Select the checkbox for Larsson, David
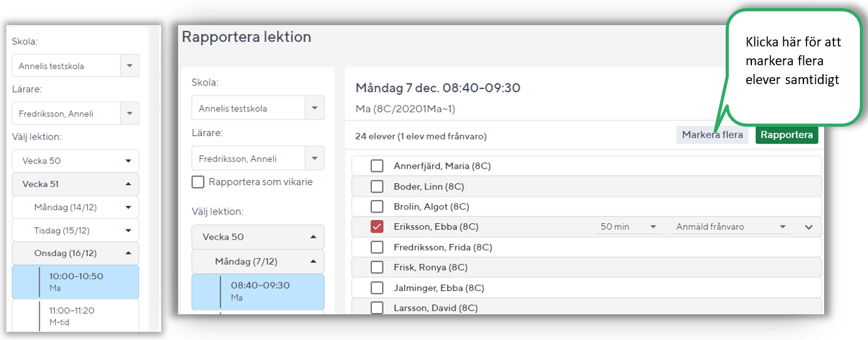 pos(377,308)
